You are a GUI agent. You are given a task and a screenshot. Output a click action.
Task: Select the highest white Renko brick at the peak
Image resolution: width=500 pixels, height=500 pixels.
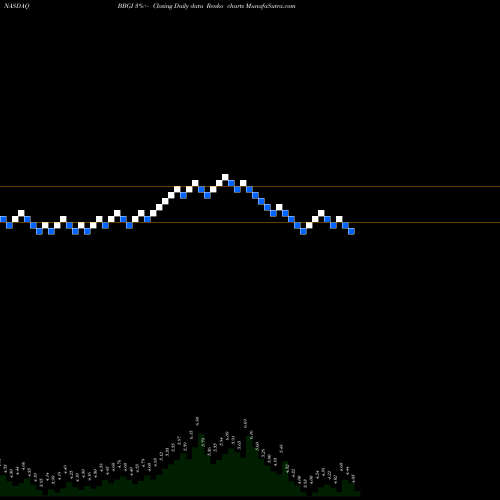tap(225, 177)
